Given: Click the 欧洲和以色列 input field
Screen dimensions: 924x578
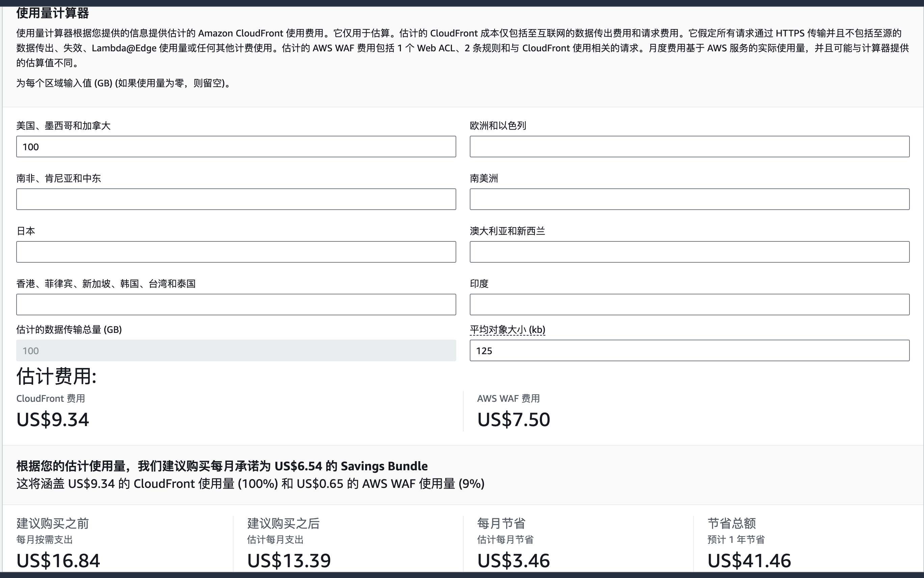Looking at the screenshot, I should (x=689, y=147).
